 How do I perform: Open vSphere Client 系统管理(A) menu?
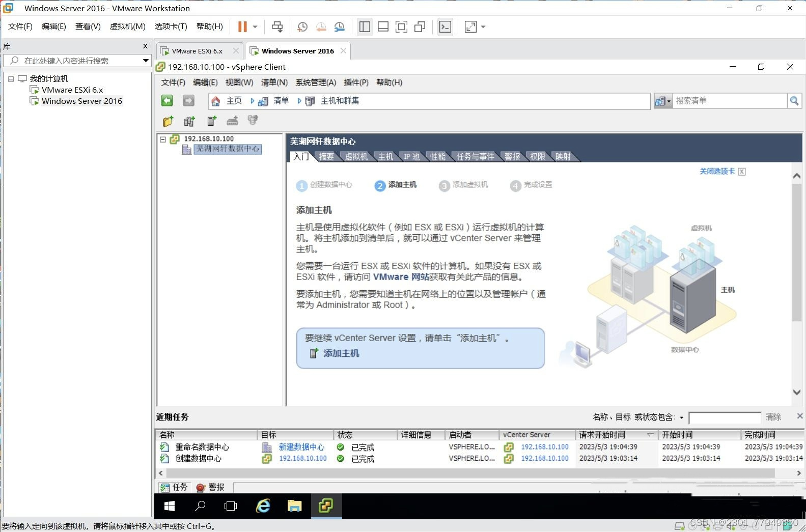316,82
